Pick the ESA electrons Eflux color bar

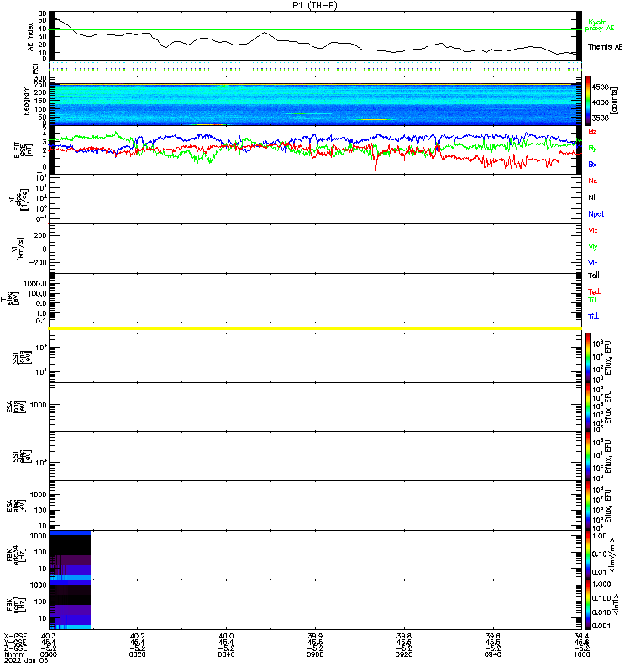pos(588,506)
